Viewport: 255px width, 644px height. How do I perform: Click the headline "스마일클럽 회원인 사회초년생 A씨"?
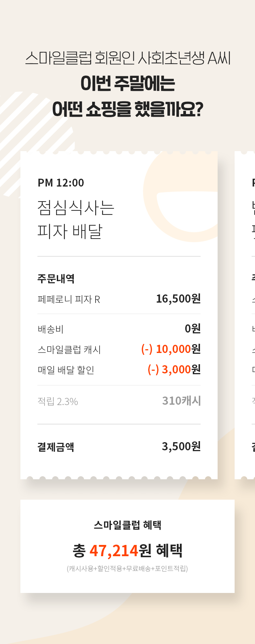(x=128, y=58)
